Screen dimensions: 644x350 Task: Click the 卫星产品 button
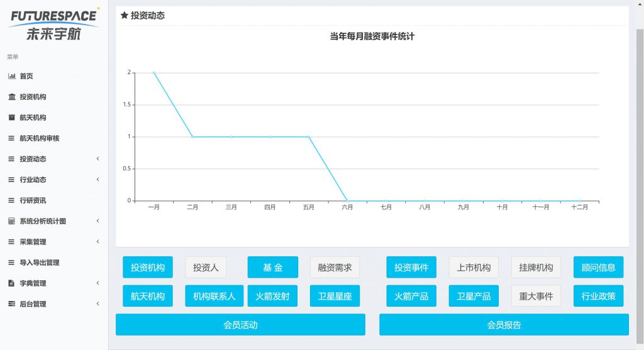474,296
